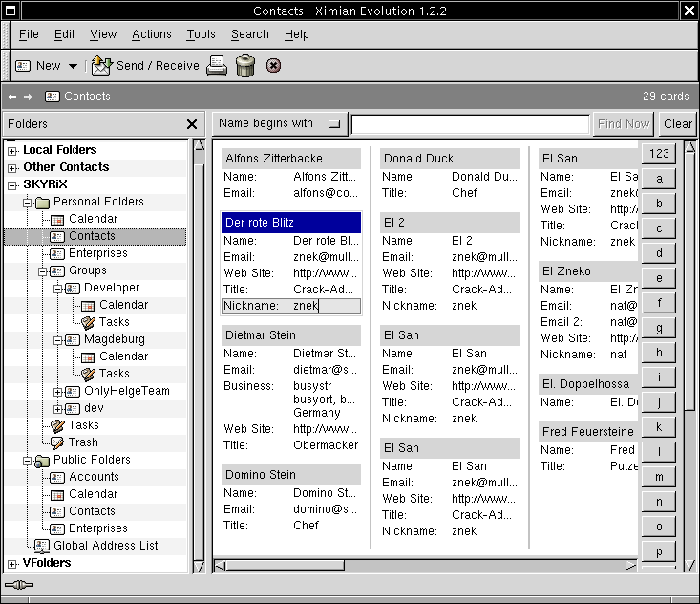Click the Find Now button
The width and height of the screenshot is (700, 604).
(x=624, y=124)
